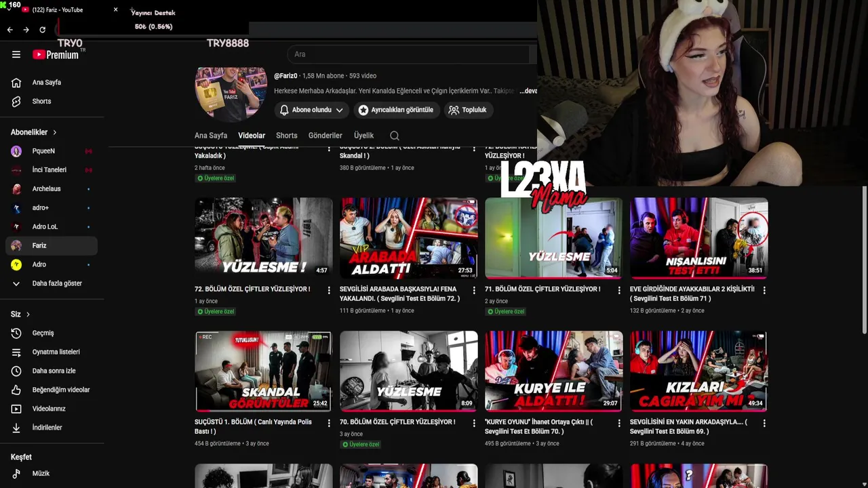Click Yayıncı Destek progress bar
This screenshot has width=868, height=488.
(153, 27)
